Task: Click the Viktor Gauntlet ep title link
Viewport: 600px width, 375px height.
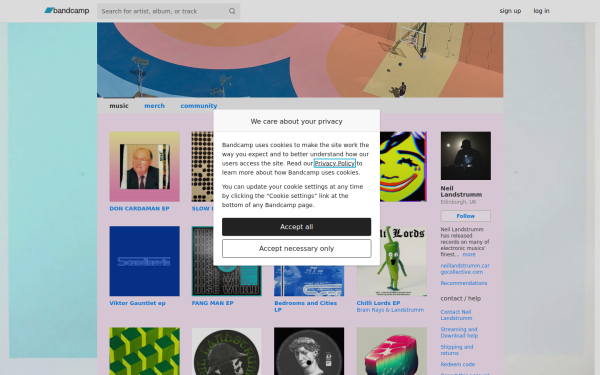Action: point(137,303)
